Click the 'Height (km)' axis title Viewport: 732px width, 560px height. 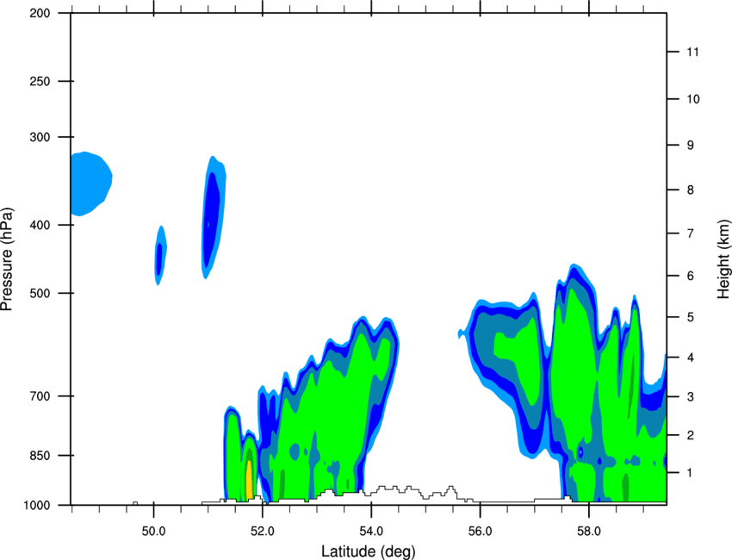click(x=723, y=258)
